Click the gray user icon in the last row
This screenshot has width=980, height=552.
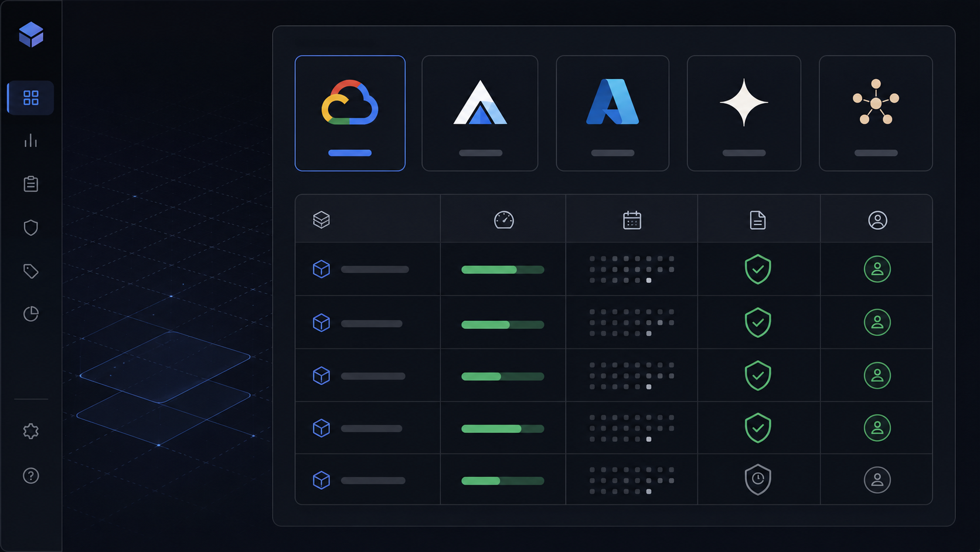coord(877,480)
